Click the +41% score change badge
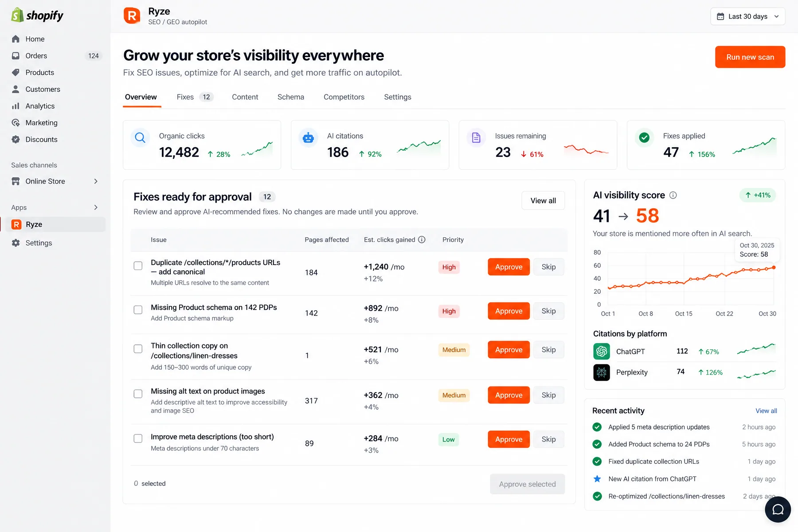Image resolution: width=798 pixels, height=532 pixels. (x=758, y=195)
